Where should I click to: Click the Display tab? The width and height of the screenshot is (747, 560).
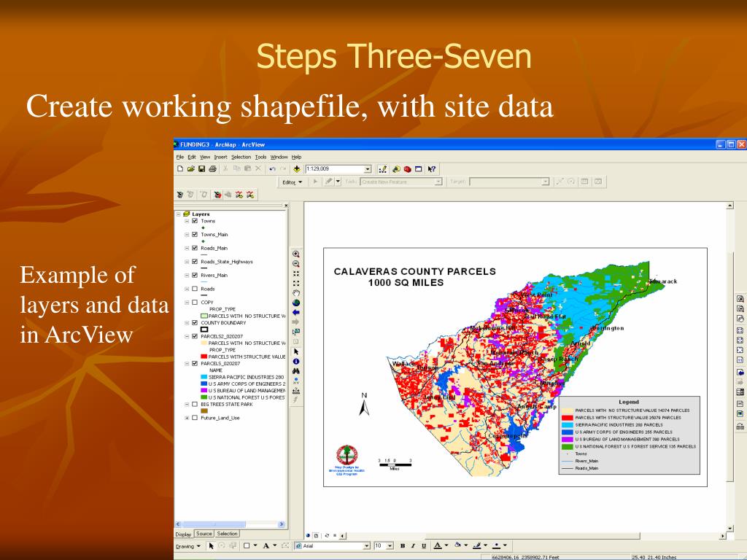click(183, 534)
